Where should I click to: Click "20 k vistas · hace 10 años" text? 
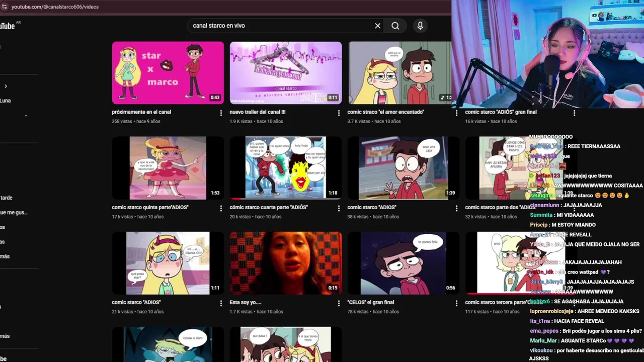tap(256, 217)
